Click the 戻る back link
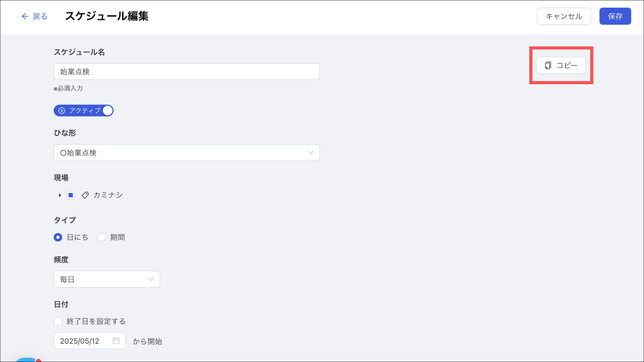The height and width of the screenshot is (362, 644). click(40, 16)
